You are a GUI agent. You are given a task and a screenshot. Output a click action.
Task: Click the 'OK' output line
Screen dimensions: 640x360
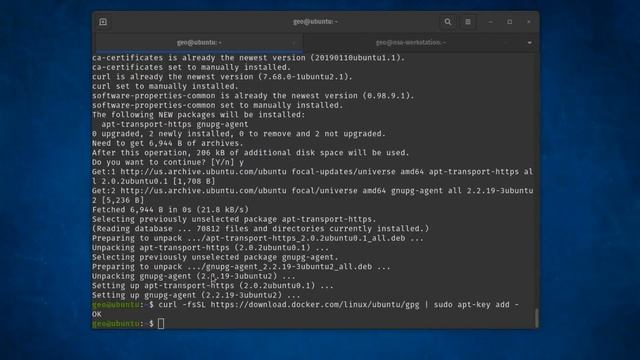[97, 314]
